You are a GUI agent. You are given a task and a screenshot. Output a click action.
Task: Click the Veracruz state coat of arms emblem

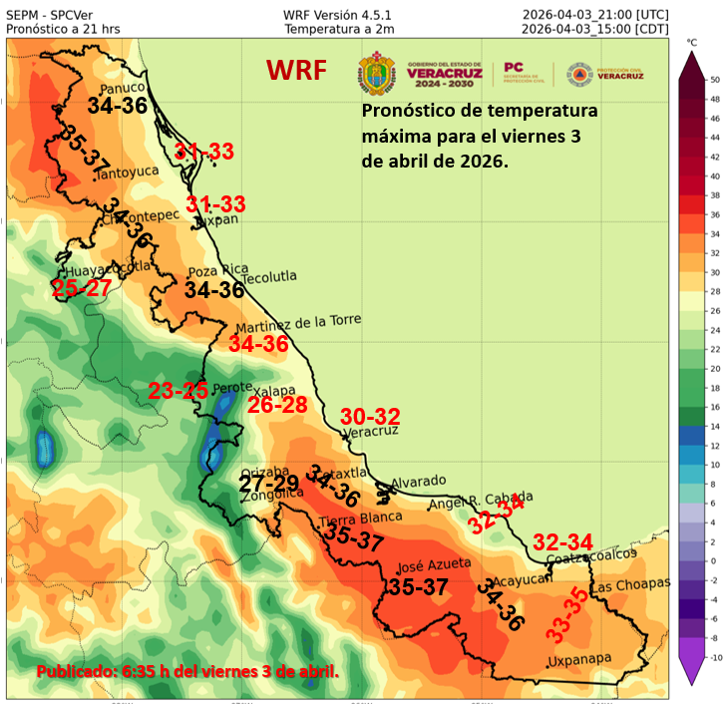378,74
